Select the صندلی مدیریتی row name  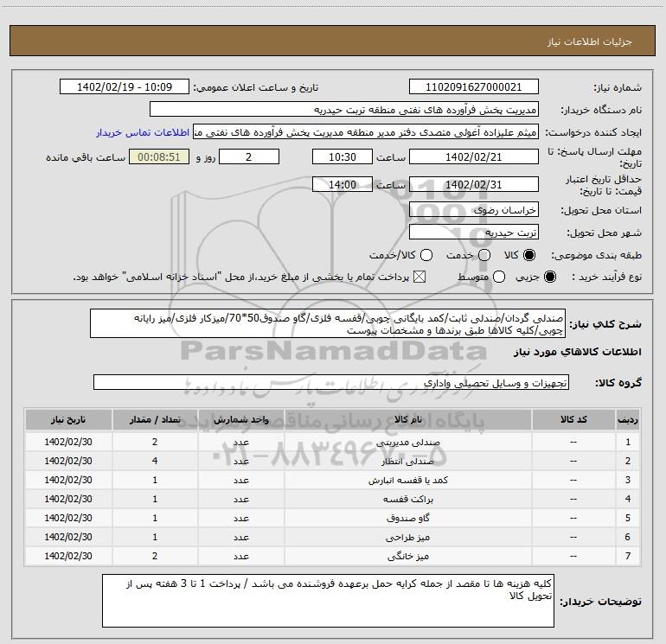(407, 442)
